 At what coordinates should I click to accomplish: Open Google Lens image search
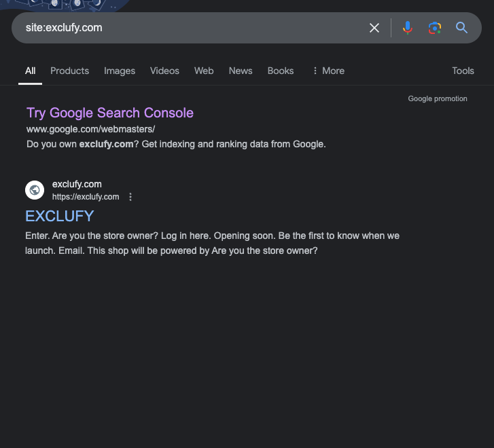[435, 28]
